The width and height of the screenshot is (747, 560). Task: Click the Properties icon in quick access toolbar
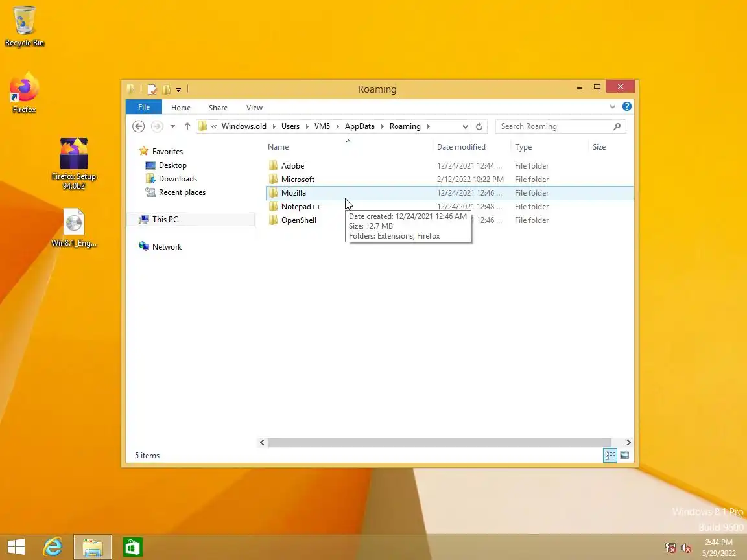click(152, 89)
